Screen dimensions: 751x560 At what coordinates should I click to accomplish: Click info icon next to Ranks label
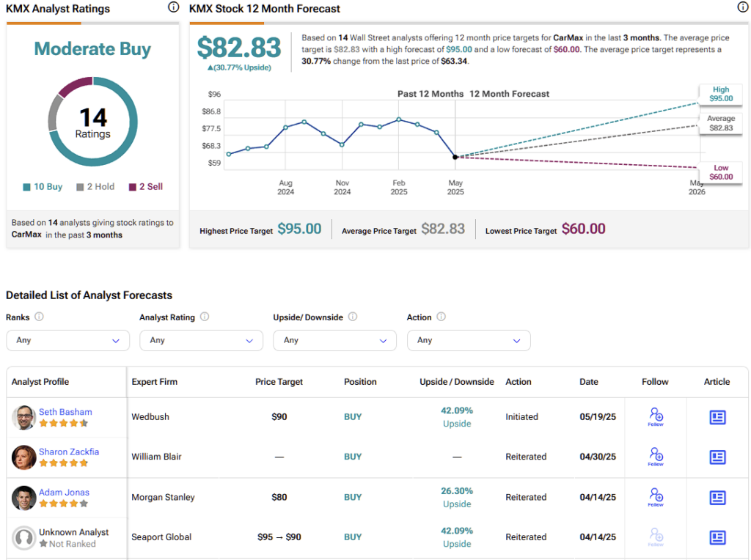point(40,317)
